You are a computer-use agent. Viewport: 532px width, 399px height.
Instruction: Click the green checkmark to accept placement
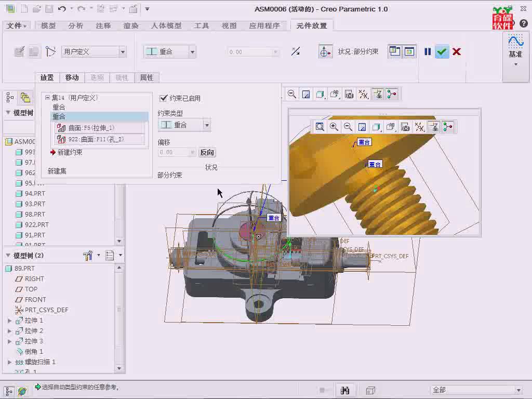click(442, 52)
